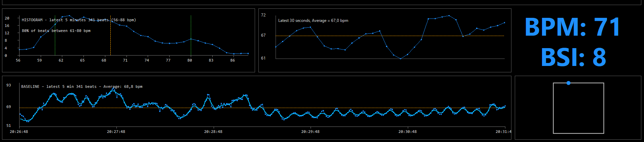
Task: Click the 20:28:48 timestamp on baseline axis
Action: point(213,132)
